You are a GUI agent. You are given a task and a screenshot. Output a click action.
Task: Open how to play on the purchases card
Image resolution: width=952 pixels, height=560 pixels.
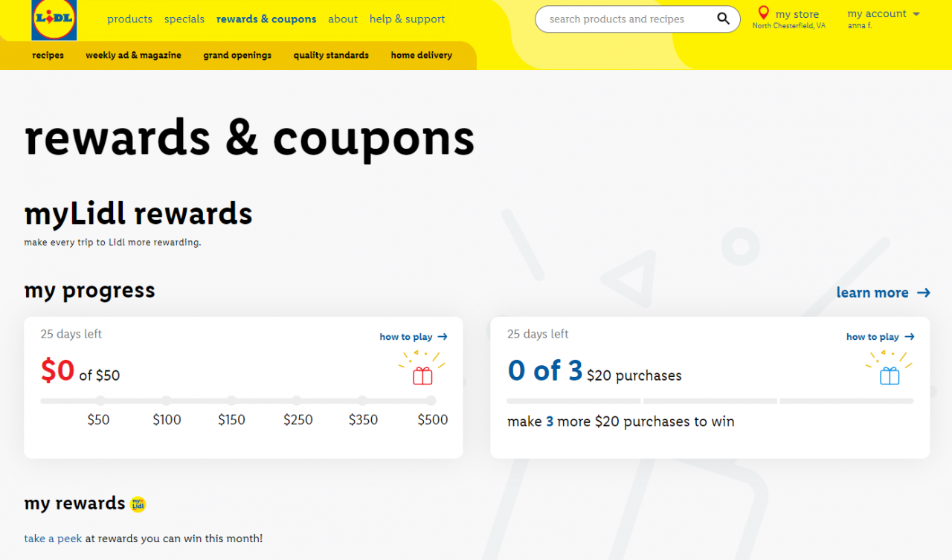pos(874,336)
